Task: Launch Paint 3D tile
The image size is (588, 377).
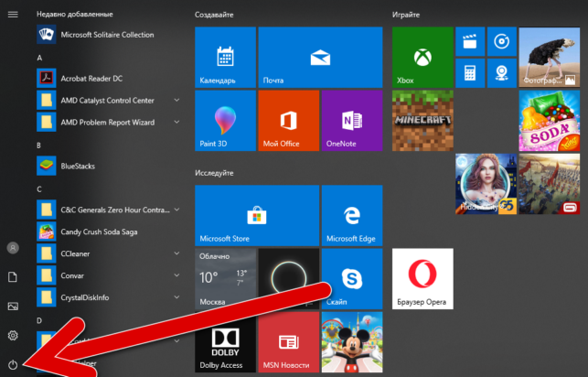Action: pyautogui.click(x=225, y=121)
